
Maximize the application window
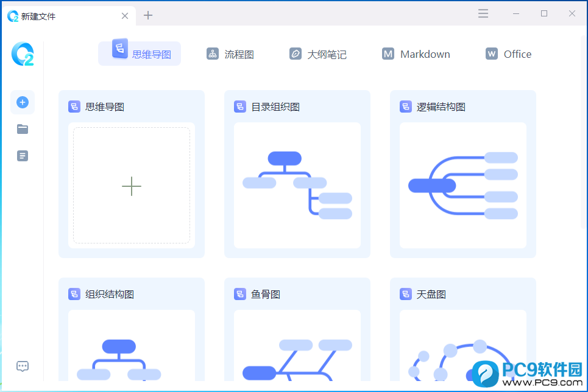click(544, 14)
